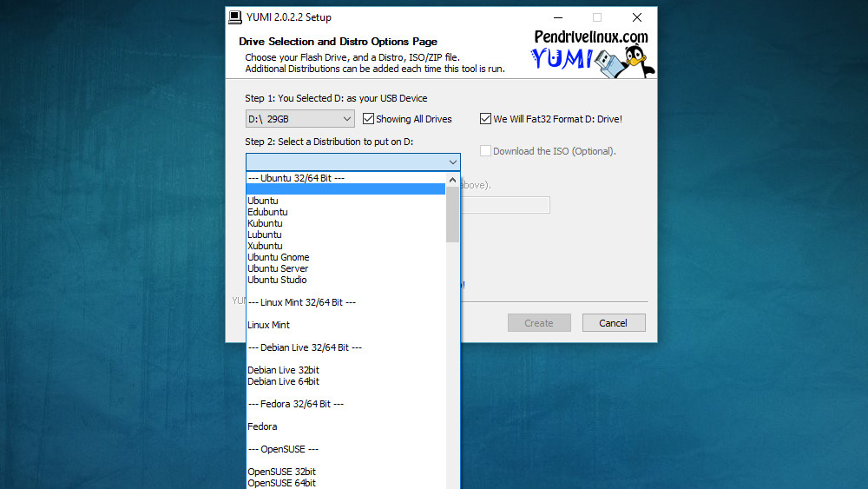Click the Create button
868x489 pixels.
[539, 323]
